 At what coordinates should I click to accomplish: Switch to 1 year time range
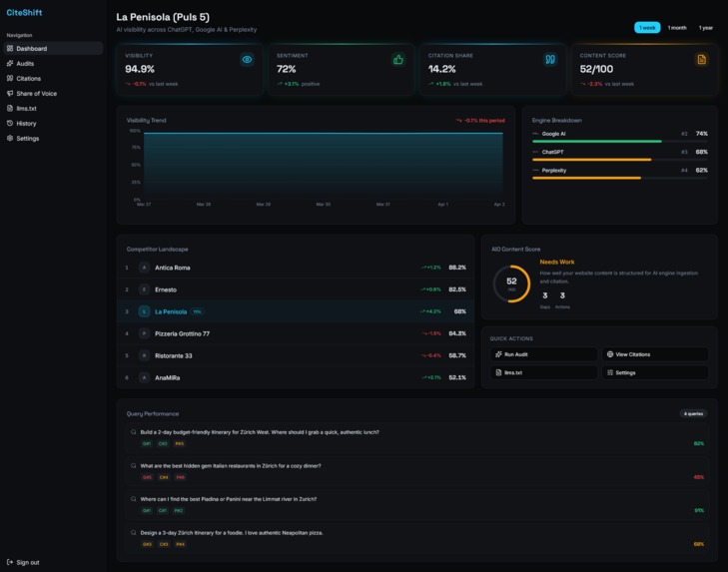pos(706,28)
